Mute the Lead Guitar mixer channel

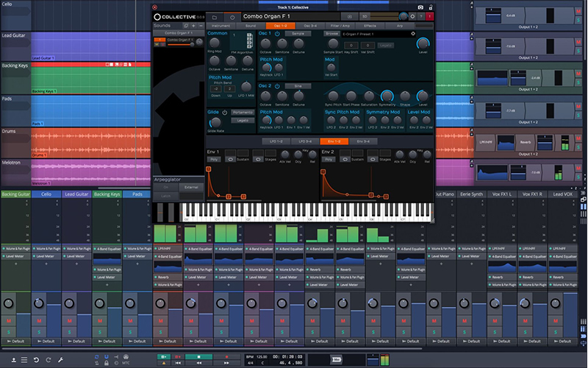pyautogui.click(x=69, y=321)
